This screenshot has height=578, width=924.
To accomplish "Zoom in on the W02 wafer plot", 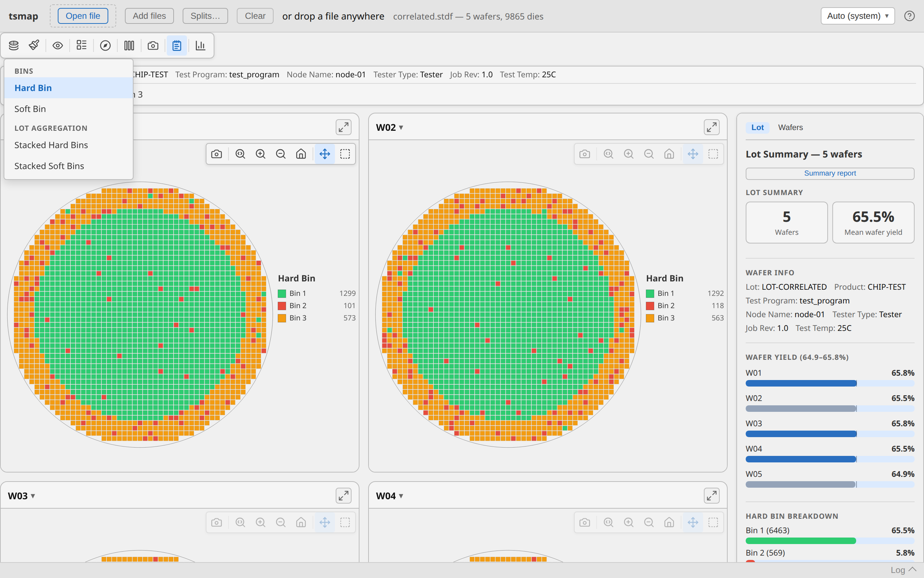I will [628, 154].
